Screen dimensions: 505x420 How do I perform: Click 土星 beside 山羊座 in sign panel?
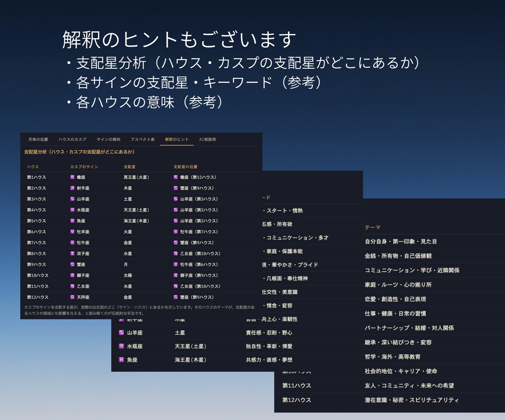click(x=180, y=333)
